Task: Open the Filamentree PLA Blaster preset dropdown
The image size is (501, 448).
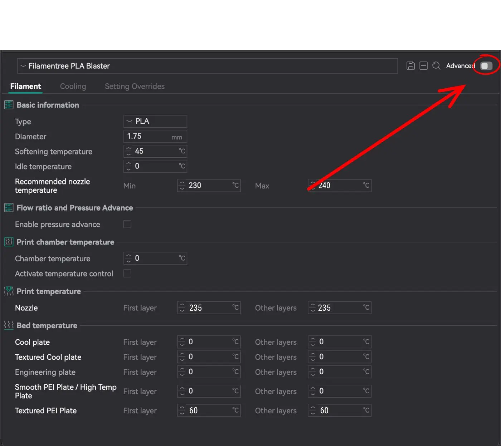Action: point(207,66)
